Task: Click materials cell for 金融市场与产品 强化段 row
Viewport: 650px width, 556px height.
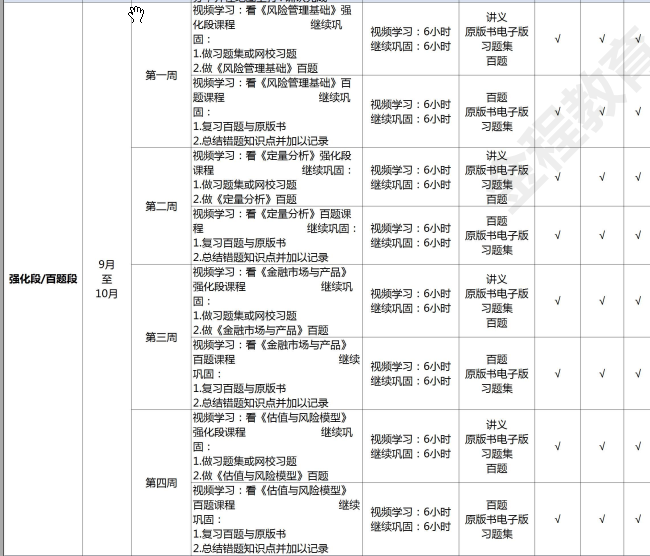Action: (x=497, y=301)
